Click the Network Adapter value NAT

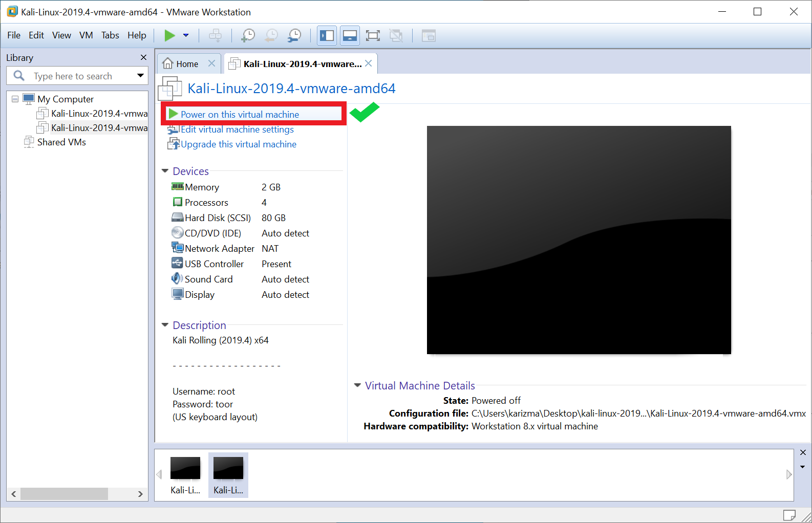click(270, 249)
